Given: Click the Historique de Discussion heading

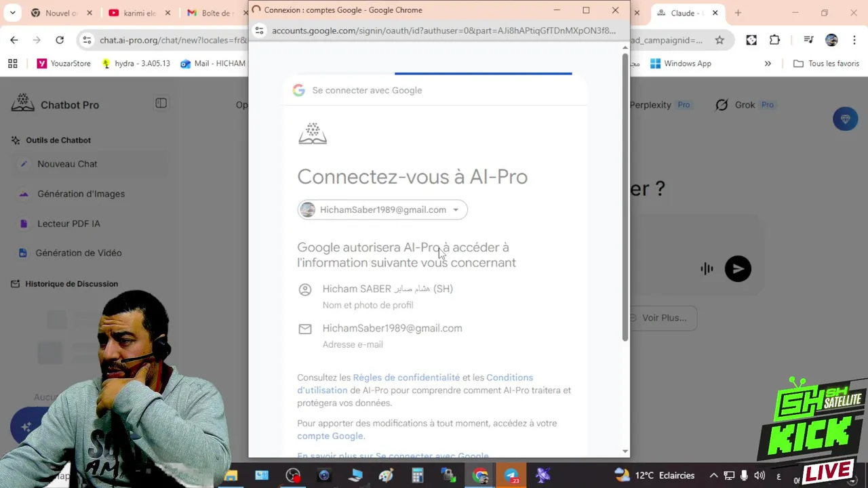Looking at the screenshot, I should [71, 284].
